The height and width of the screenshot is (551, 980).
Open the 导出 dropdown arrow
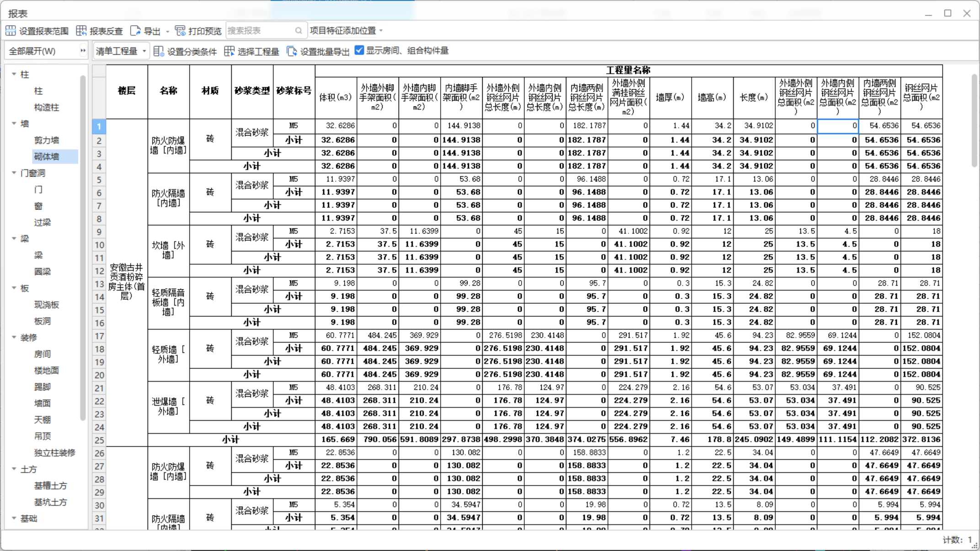click(167, 31)
